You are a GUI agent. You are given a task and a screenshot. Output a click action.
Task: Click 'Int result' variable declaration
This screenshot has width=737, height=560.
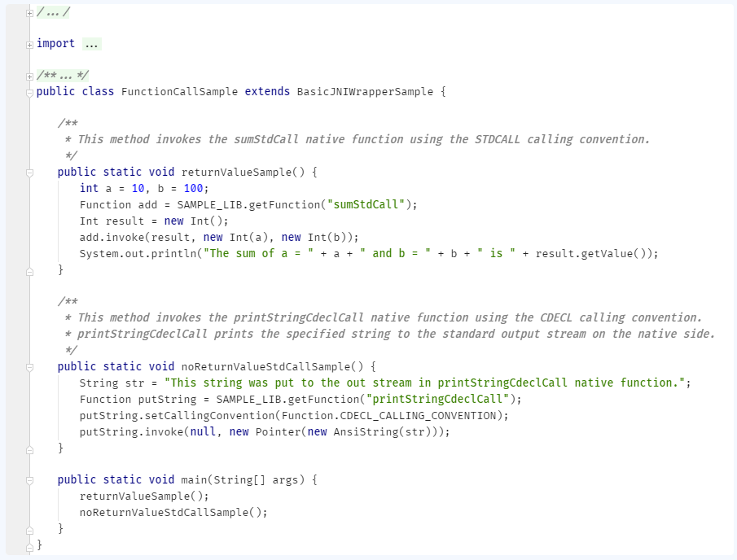112,221
